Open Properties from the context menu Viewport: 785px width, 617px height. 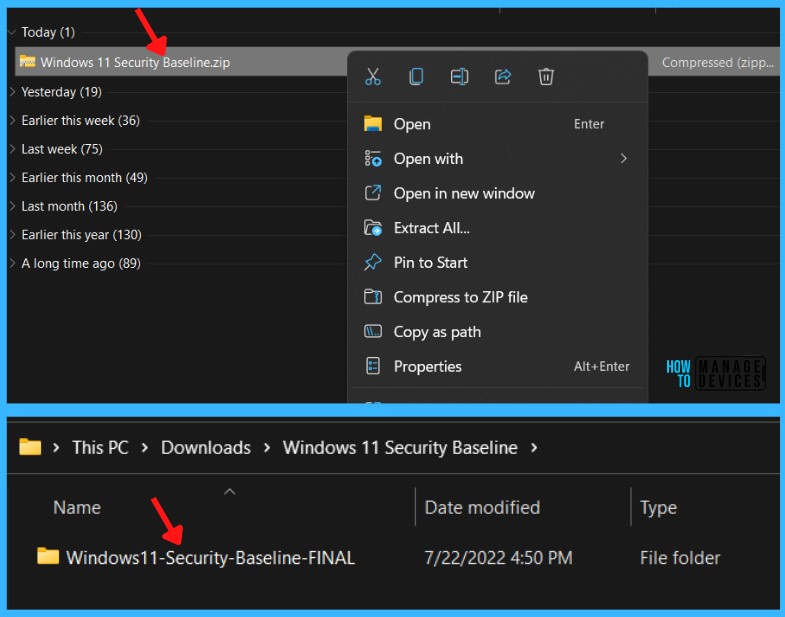point(498,366)
